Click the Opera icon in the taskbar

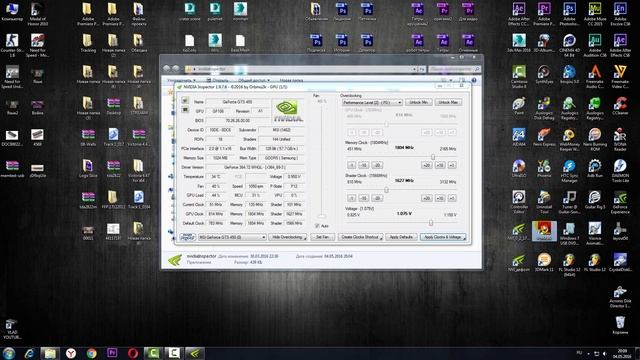click(x=133, y=353)
